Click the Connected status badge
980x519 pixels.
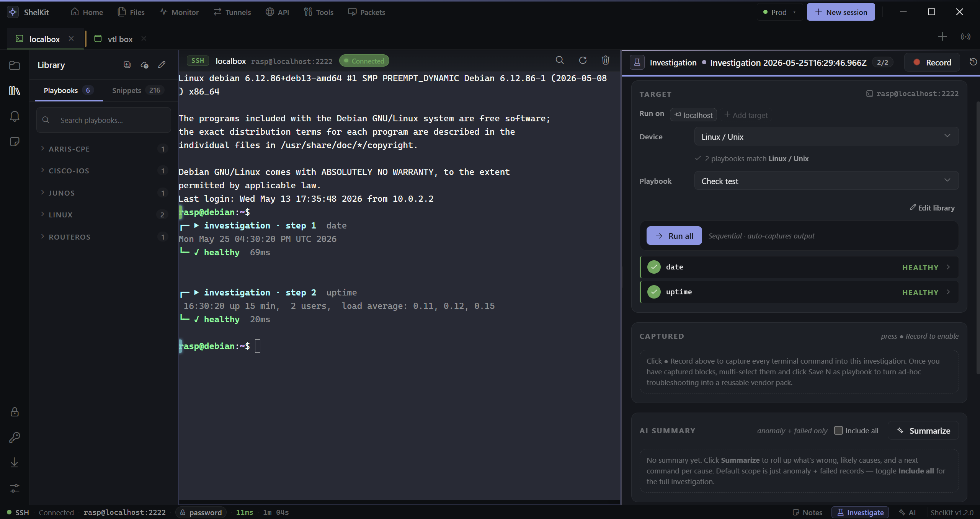(364, 61)
